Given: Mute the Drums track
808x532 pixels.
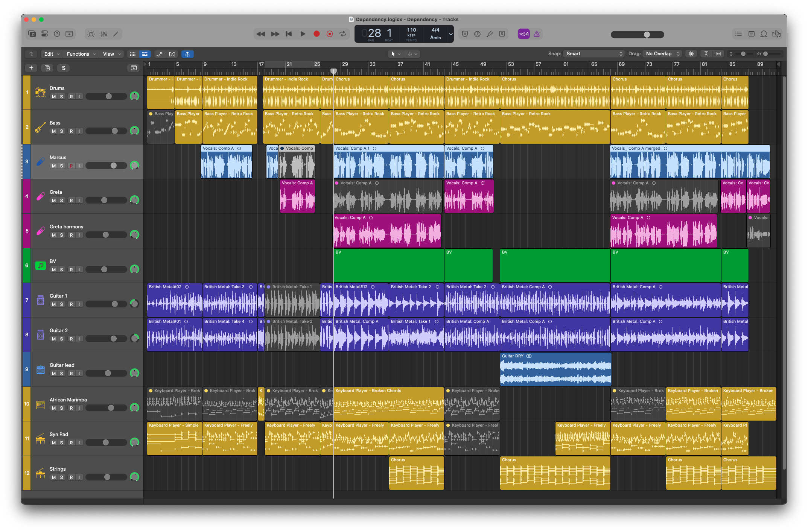Looking at the screenshot, I should 53,96.
